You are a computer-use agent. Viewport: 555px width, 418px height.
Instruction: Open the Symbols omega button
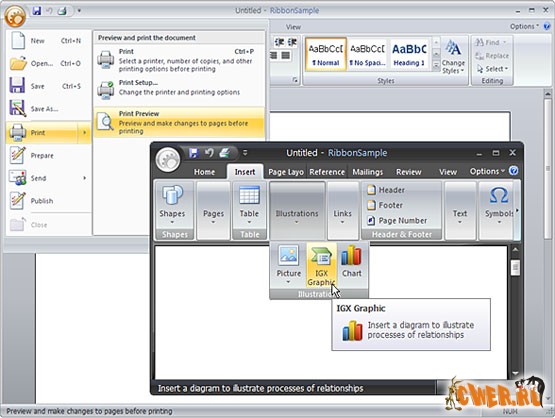[x=498, y=206]
